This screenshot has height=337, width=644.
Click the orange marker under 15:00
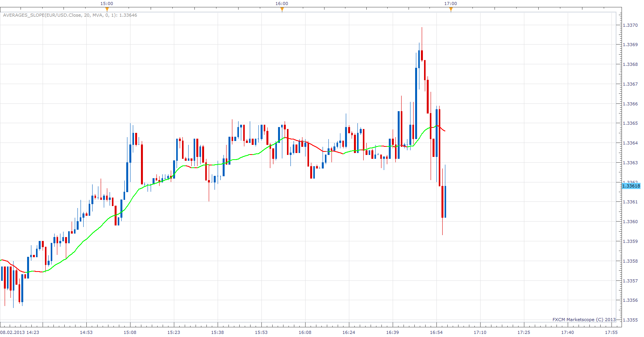(x=107, y=9)
